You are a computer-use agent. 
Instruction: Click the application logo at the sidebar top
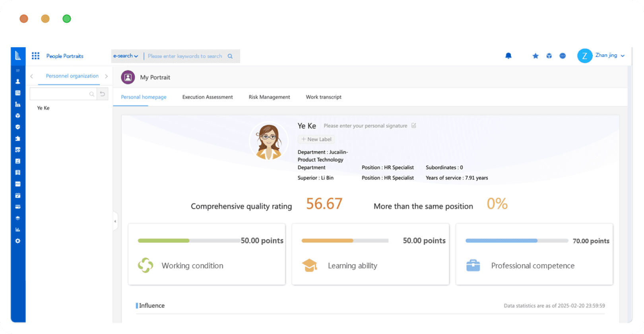pyautogui.click(x=18, y=56)
